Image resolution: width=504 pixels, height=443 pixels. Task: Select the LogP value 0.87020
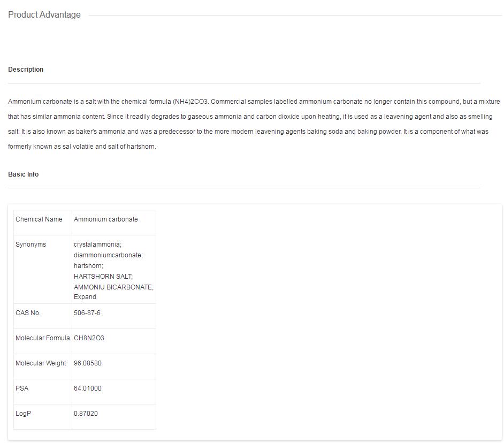click(x=86, y=414)
